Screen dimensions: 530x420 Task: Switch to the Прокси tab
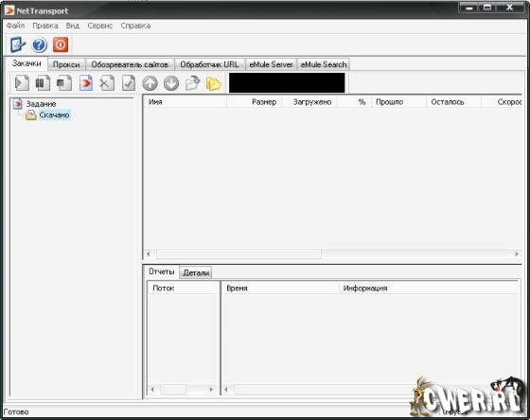[x=66, y=64]
